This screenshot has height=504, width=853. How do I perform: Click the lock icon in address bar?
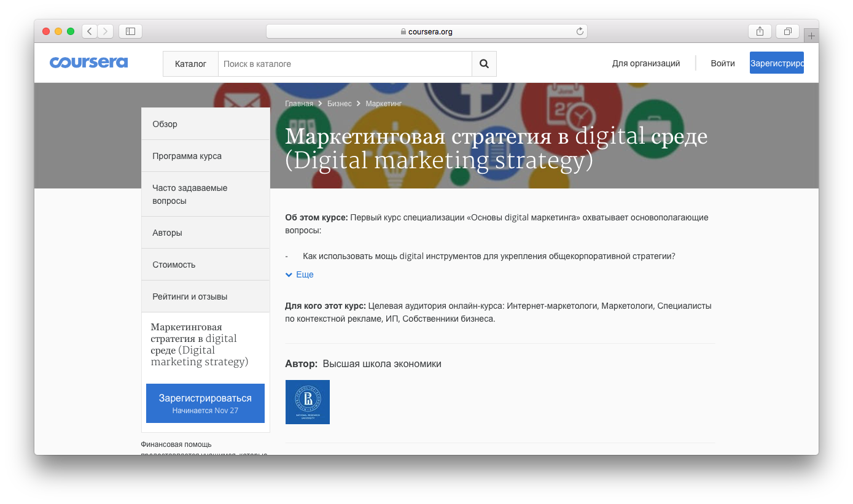403,31
